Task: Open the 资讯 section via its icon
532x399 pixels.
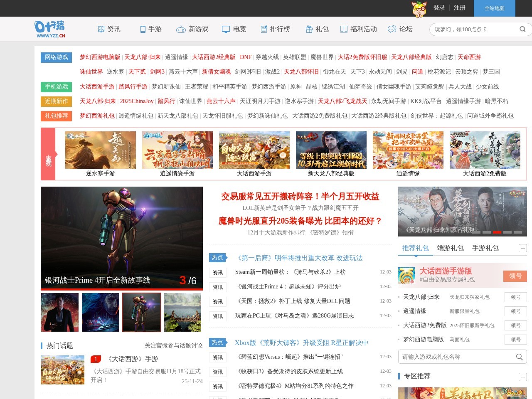Action: tap(101, 29)
